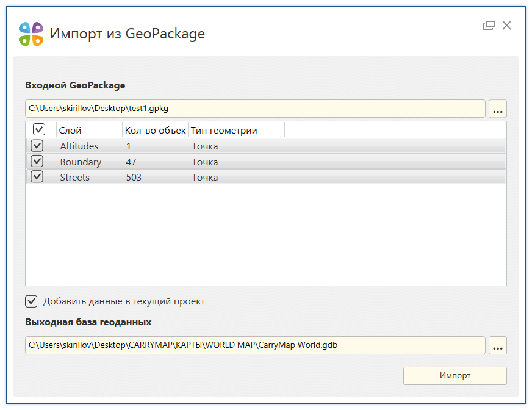532x410 pixels.
Task: Close the Import from GeoPackage dialog
Action: click(x=506, y=26)
